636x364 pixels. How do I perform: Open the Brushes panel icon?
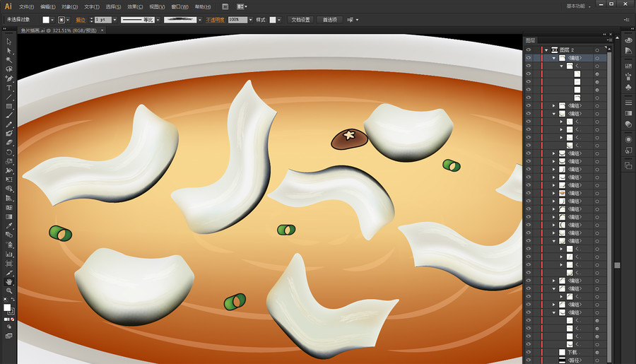click(x=628, y=76)
